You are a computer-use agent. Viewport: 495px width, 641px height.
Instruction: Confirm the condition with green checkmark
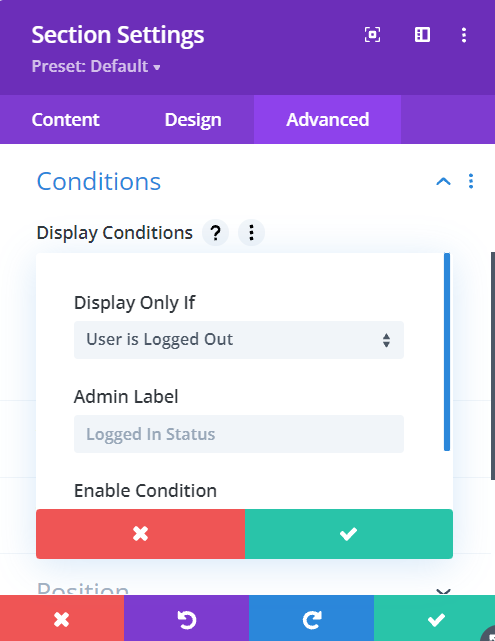[349, 533]
